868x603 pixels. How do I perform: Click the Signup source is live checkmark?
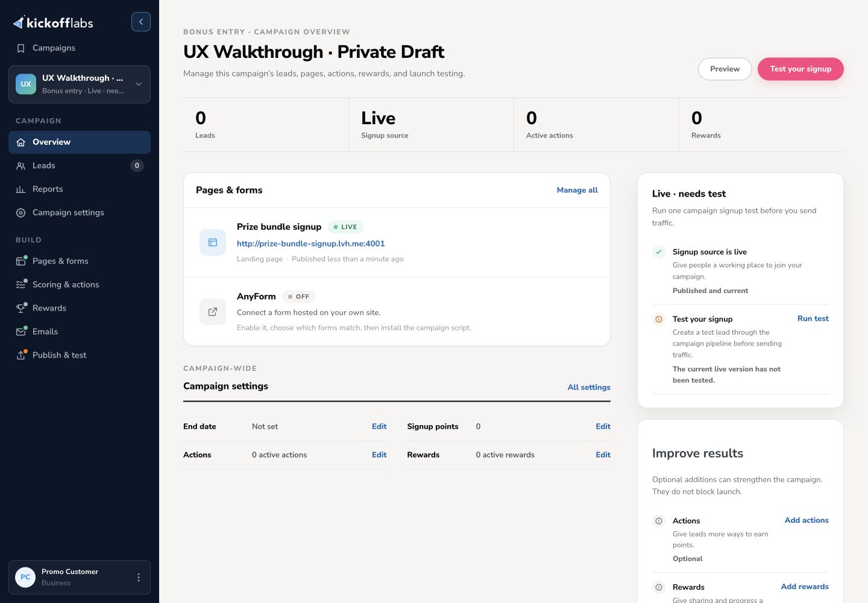click(x=659, y=252)
